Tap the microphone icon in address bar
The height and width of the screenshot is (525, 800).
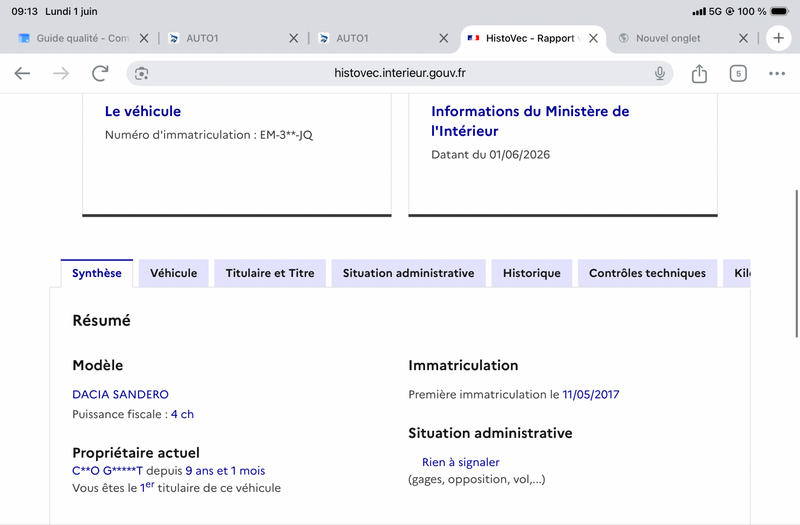click(x=660, y=73)
